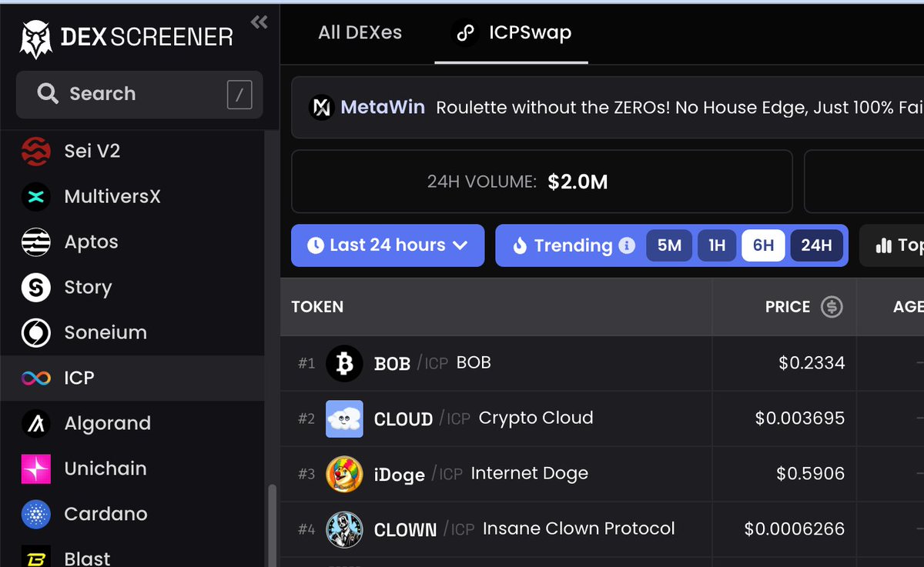
Task: Click the Sei V2 chain icon
Action: pos(35,152)
